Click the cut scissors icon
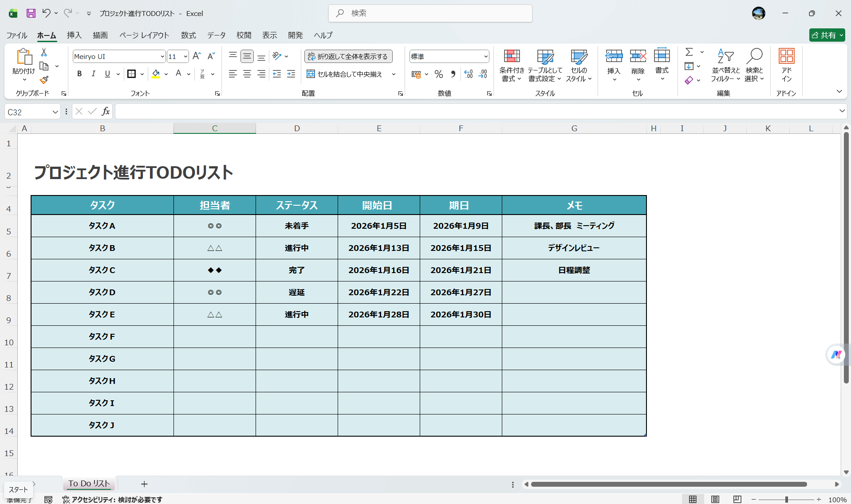The width and height of the screenshot is (851, 504). click(44, 52)
